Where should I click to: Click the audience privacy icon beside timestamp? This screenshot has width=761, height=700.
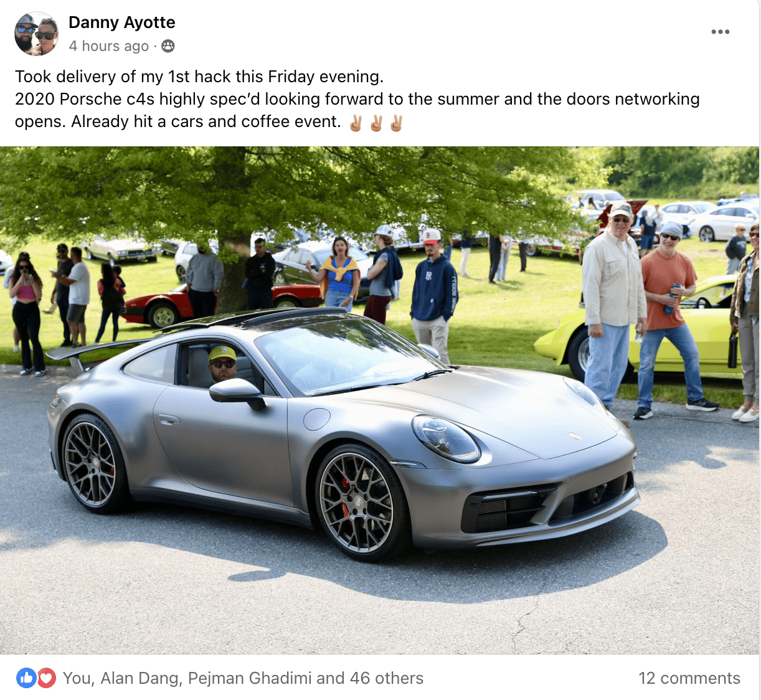[168, 46]
